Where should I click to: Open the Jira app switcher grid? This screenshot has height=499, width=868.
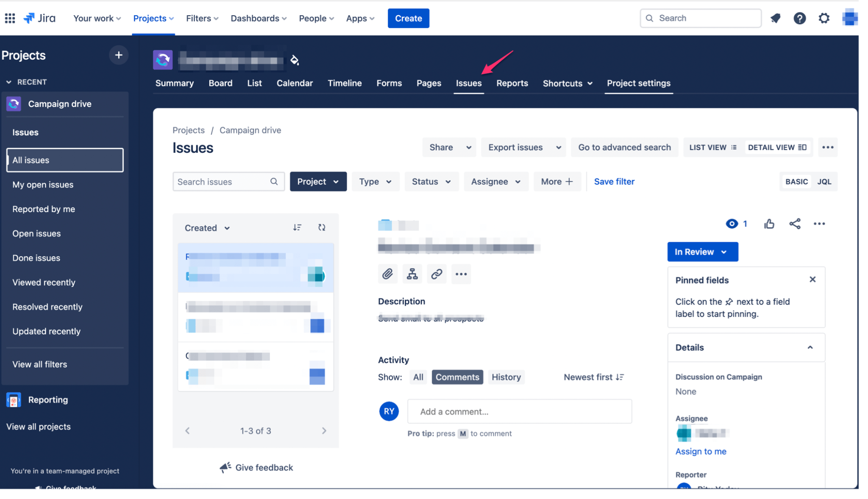click(9, 18)
